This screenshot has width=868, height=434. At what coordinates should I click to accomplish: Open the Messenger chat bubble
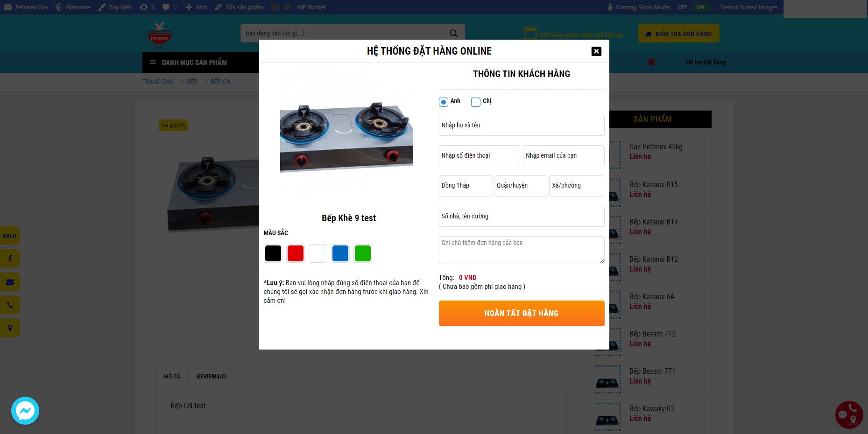[25, 411]
